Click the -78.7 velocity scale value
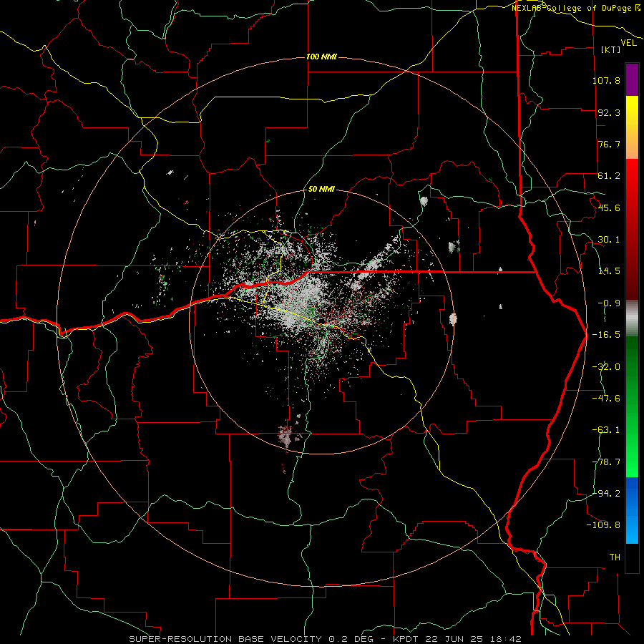Screen dimensions: 644x644 click(606, 462)
